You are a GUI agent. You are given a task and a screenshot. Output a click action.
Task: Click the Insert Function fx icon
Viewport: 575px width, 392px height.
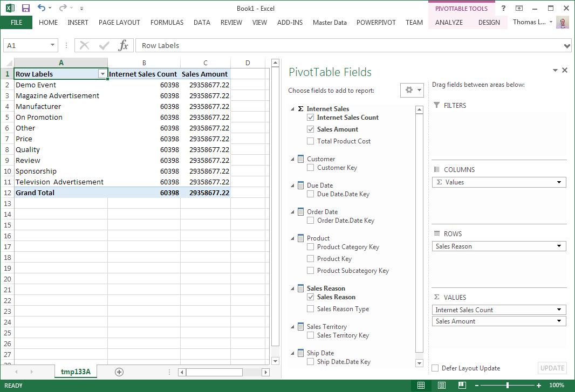(x=124, y=45)
